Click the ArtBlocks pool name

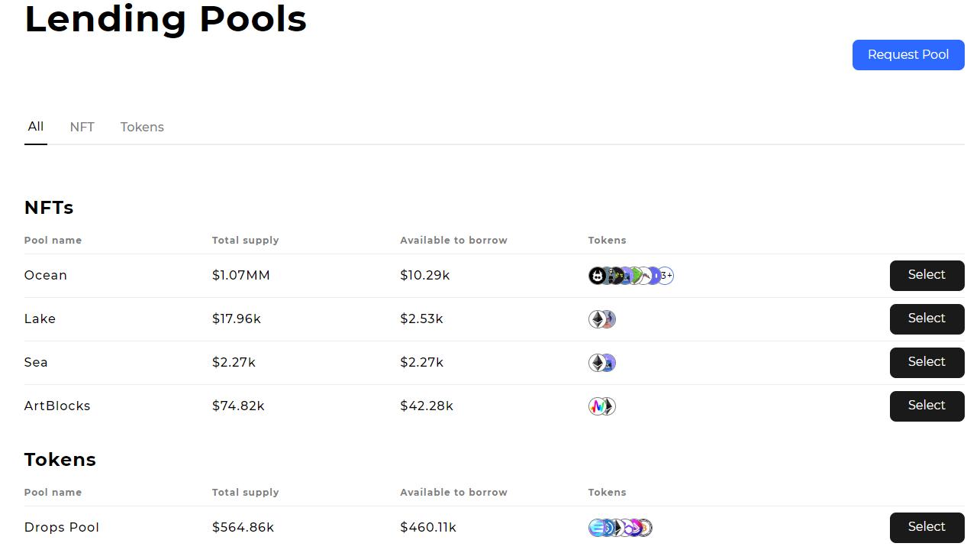click(x=57, y=406)
